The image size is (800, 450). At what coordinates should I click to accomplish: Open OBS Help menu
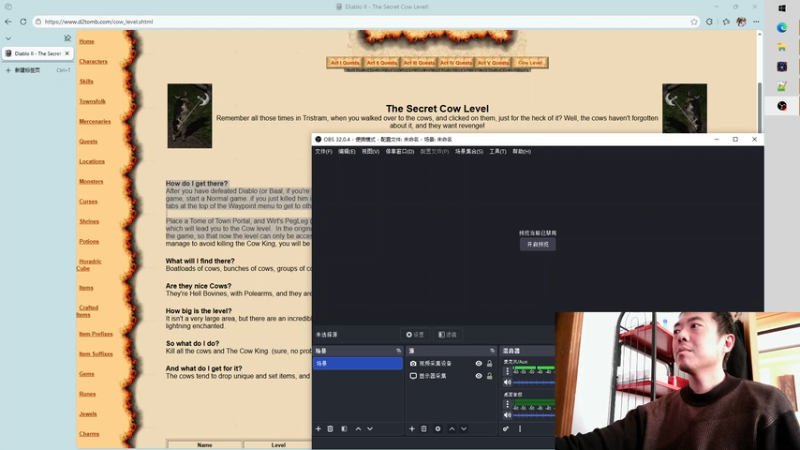[x=521, y=152]
